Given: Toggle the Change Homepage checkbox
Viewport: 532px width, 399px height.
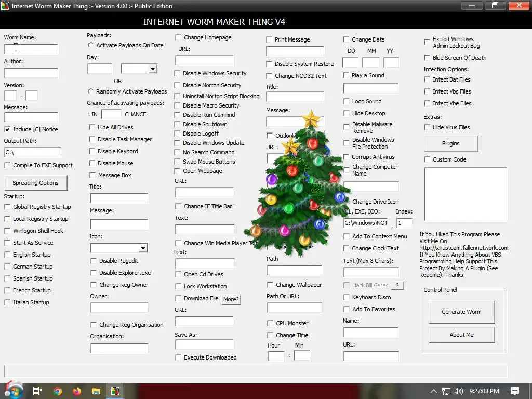Looking at the screenshot, I should tap(178, 37).
